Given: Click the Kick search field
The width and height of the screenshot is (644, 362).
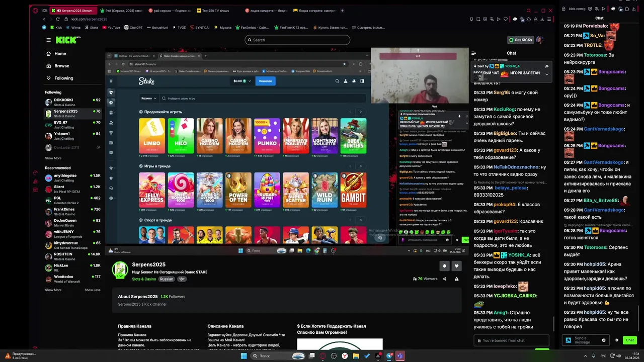Looking at the screenshot, I should (x=297, y=40).
